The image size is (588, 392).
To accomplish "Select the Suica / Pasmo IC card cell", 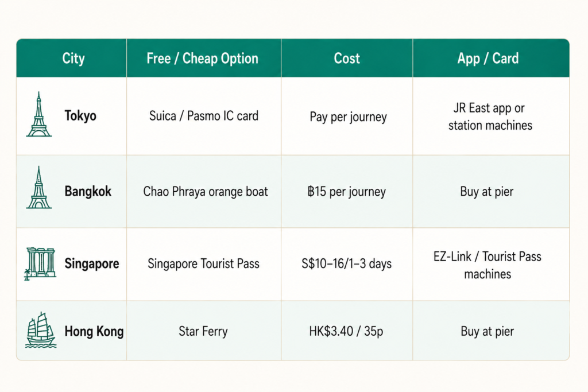I will click(x=204, y=116).
